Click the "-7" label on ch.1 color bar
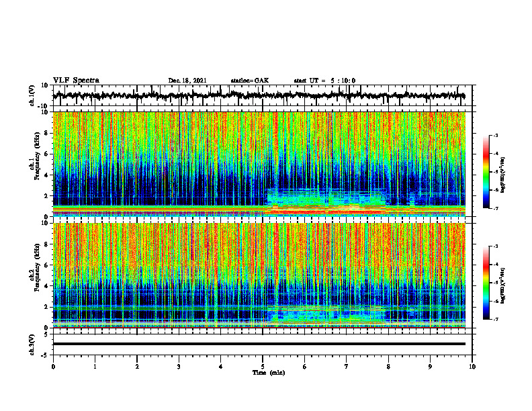Screen dimensions: 532x411 [495, 208]
